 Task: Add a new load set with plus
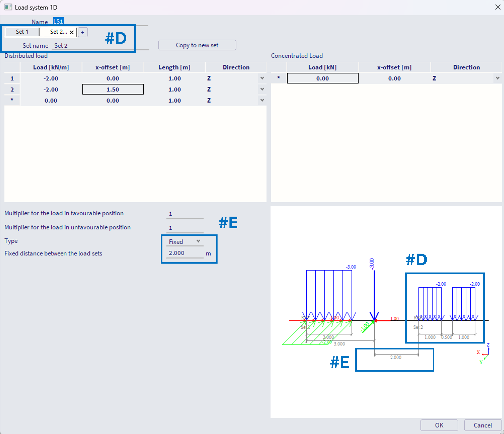[82, 32]
